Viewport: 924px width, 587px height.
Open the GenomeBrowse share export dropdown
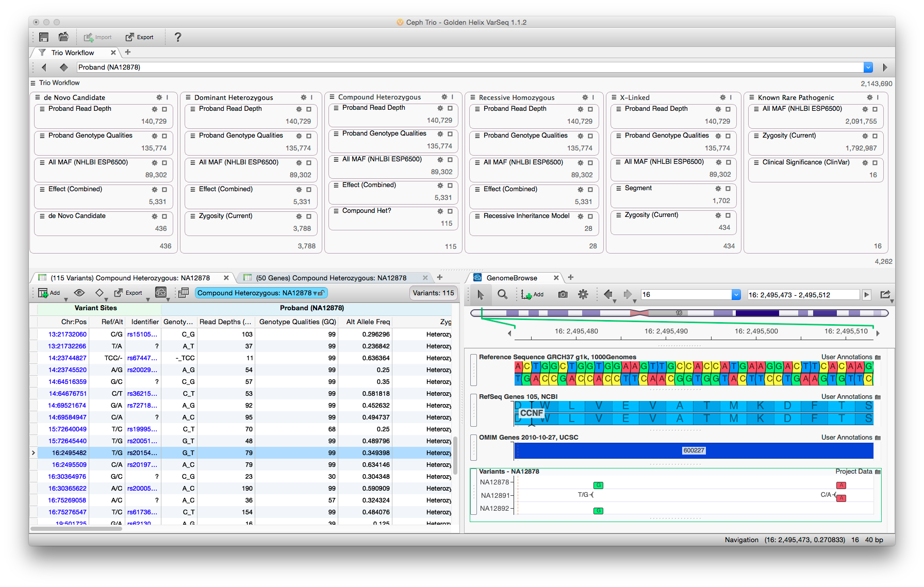(x=886, y=295)
